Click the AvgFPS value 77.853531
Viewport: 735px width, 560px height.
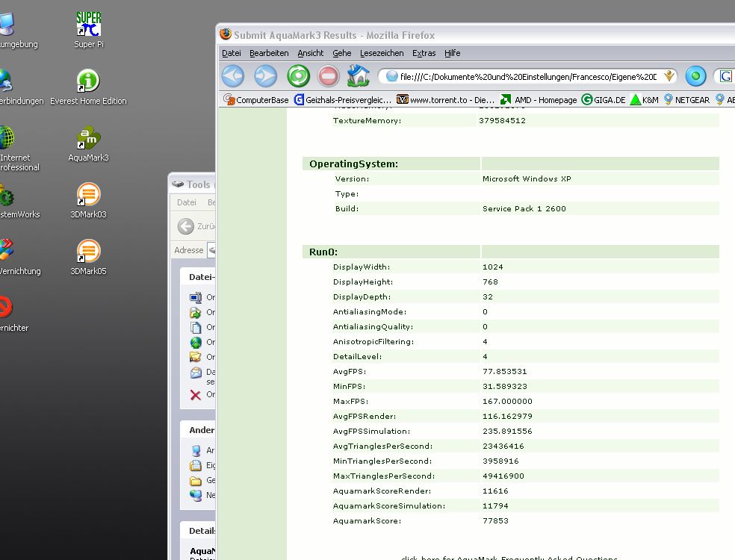point(504,372)
